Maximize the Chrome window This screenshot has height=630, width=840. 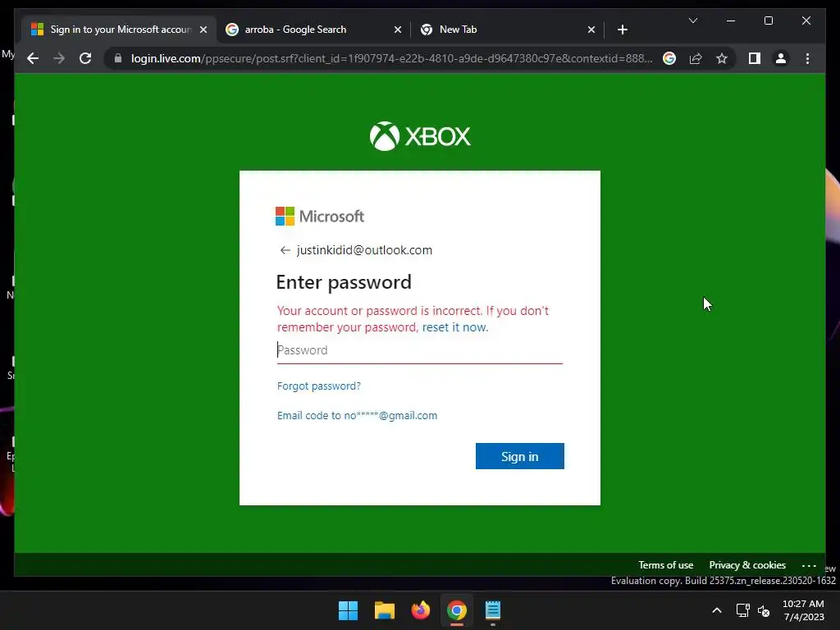pyautogui.click(x=768, y=21)
